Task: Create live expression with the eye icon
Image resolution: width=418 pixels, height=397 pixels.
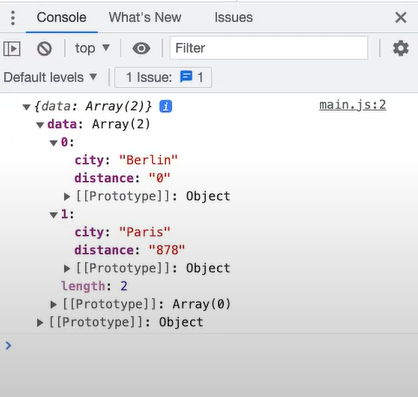Action: (141, 48)
